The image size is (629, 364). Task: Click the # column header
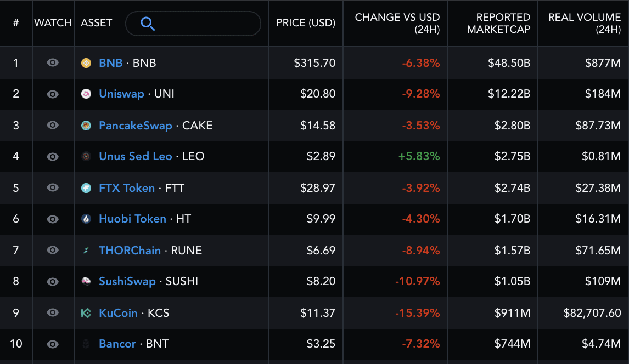tap(16, 24)
